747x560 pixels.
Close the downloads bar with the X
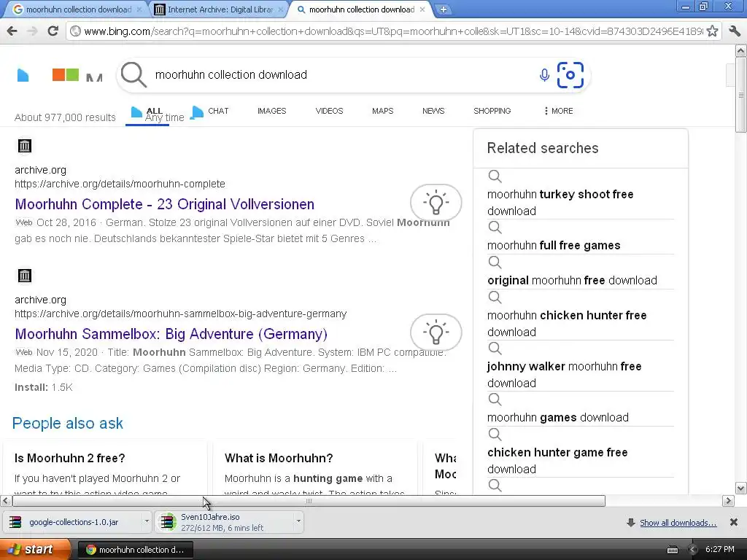tap(734, 522)
